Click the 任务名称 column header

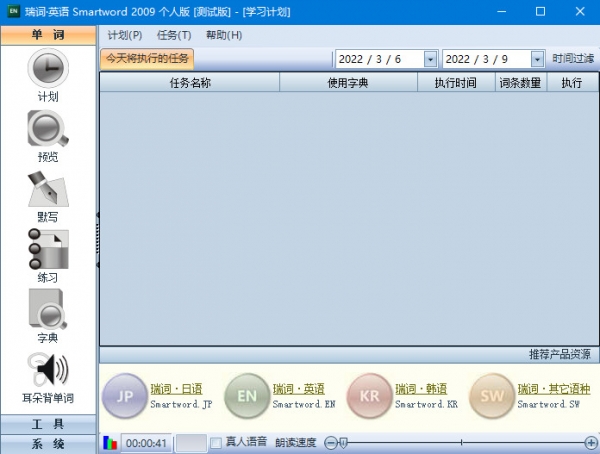point(190,83)
